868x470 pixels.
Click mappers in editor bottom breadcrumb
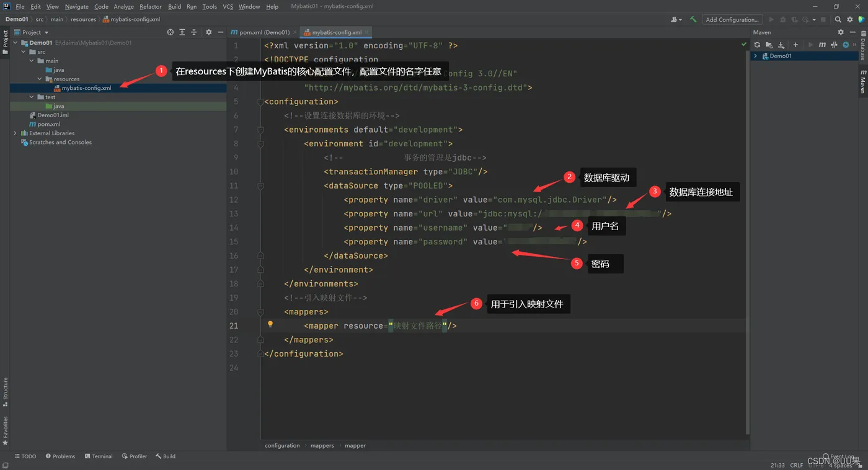[x=322, y=445]
